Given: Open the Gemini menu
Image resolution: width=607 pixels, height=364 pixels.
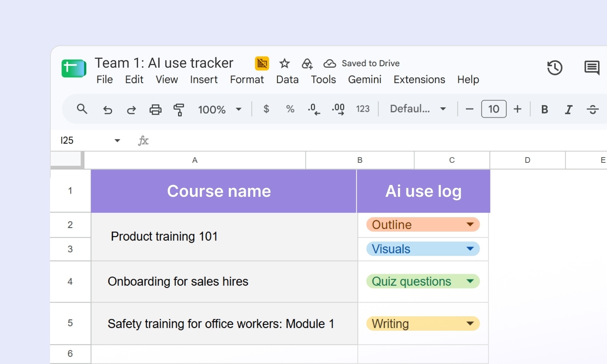Looking at the screenshot, I should [x=365, y=80].
